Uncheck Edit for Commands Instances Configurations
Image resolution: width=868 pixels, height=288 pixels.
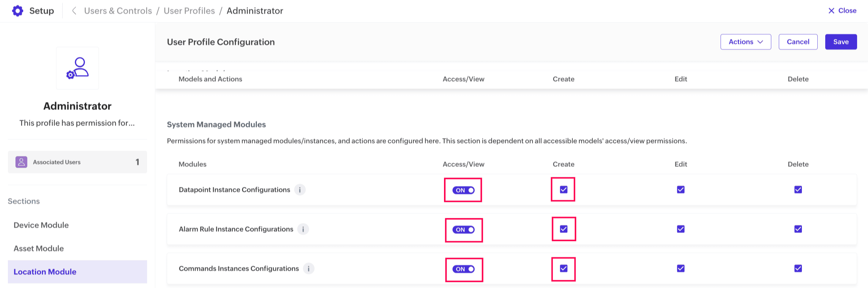681,269
